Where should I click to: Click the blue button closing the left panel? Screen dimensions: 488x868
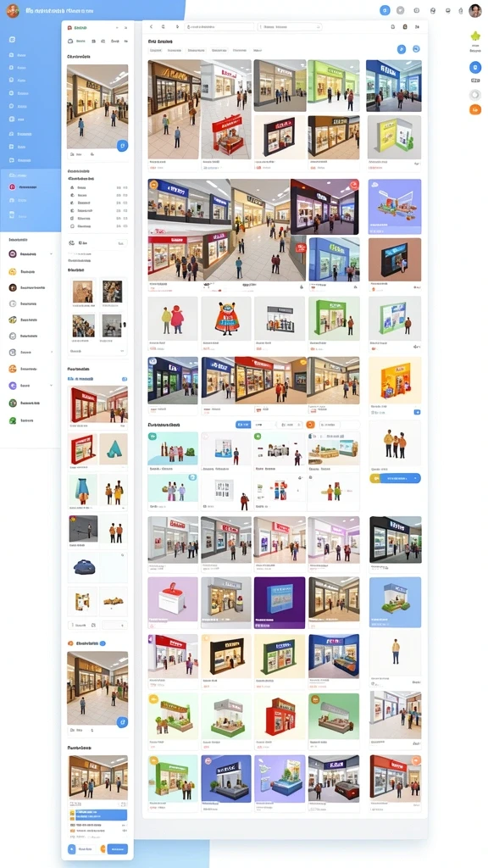117,849
